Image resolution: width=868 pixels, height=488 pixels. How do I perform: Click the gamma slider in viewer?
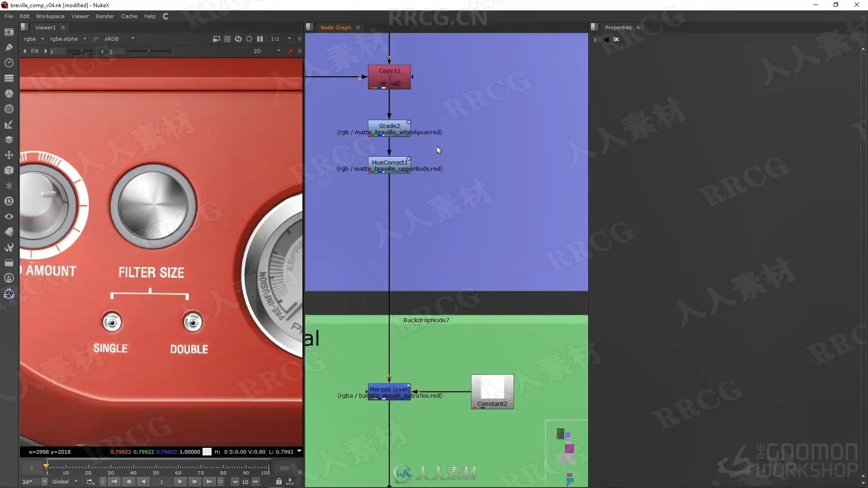point(149,52)
